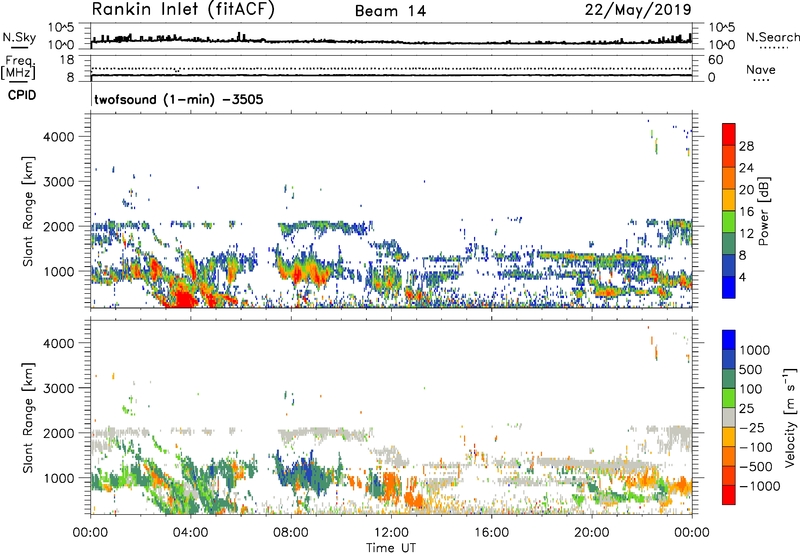
Task: Click the 'N.Sky' legend label
Action: pos(19,37)
